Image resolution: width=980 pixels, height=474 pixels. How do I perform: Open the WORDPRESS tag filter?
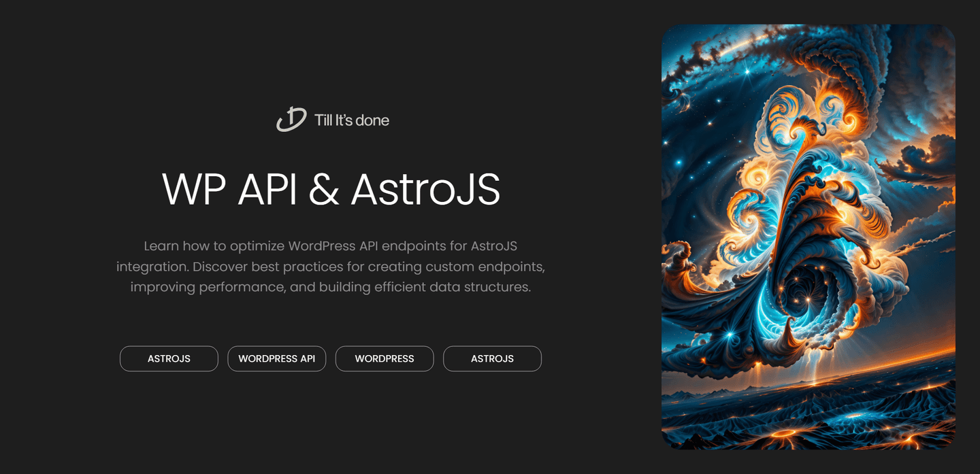(385, 358)
